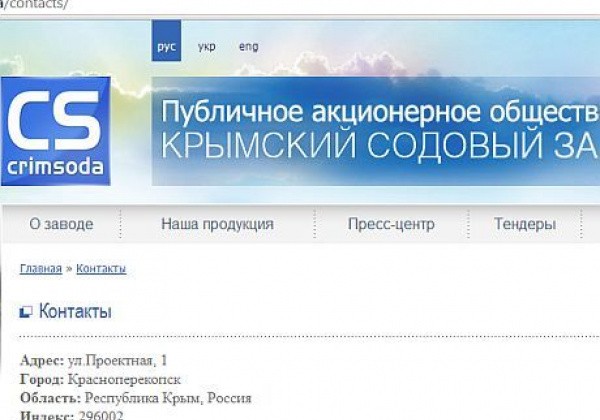Click the small icon beside Контакты heading

pos(26,313)
